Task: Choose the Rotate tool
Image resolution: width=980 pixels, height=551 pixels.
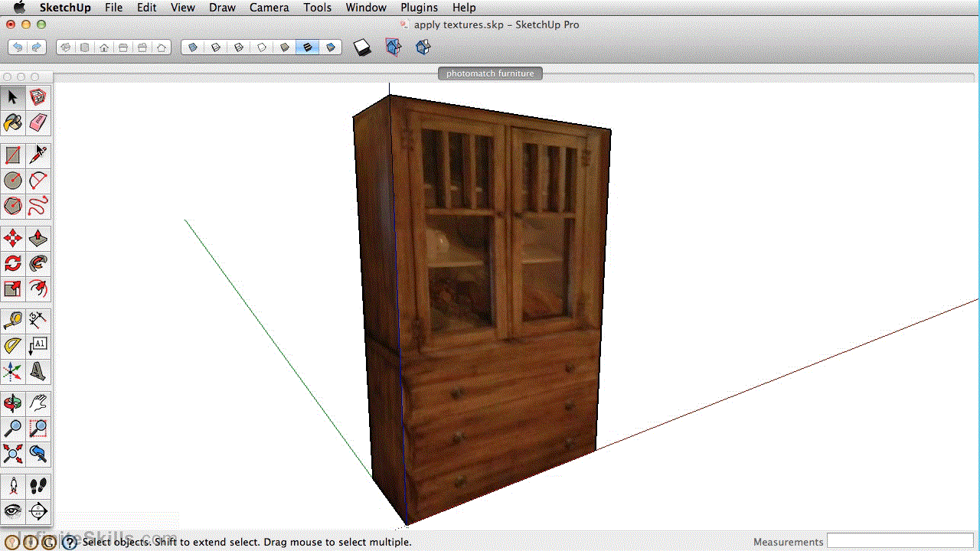Action: point(13,263)
